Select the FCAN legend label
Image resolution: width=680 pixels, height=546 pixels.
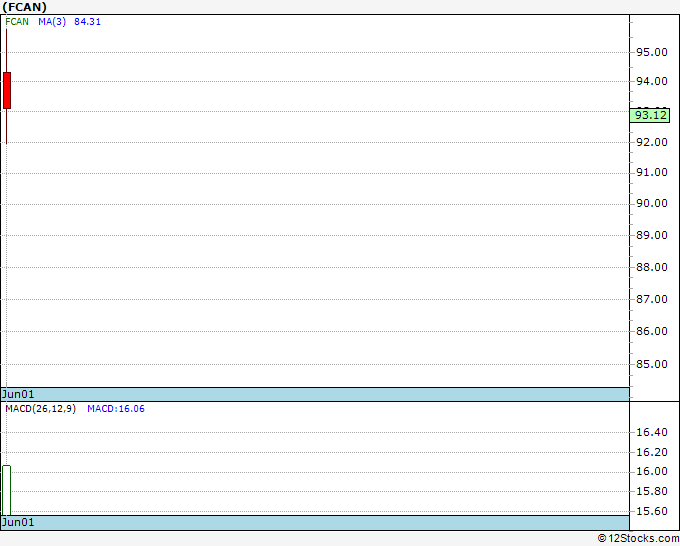(x=17, y=22)
